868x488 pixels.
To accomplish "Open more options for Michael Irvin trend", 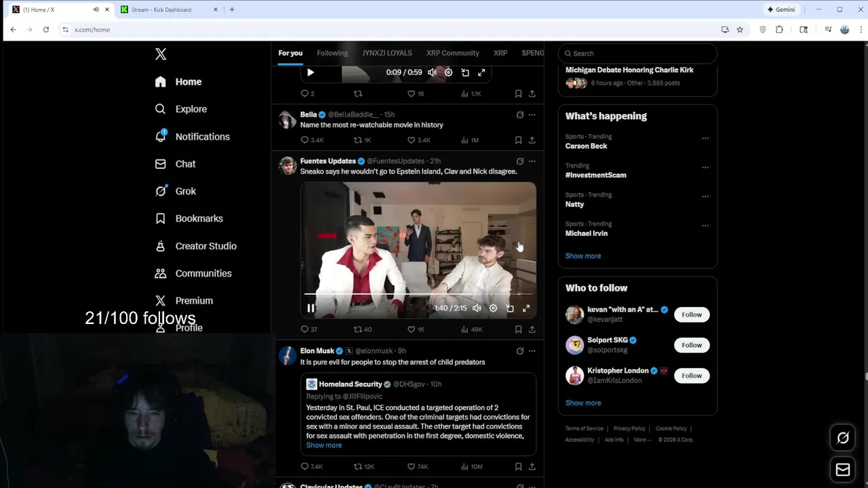I will pos(705,226).
